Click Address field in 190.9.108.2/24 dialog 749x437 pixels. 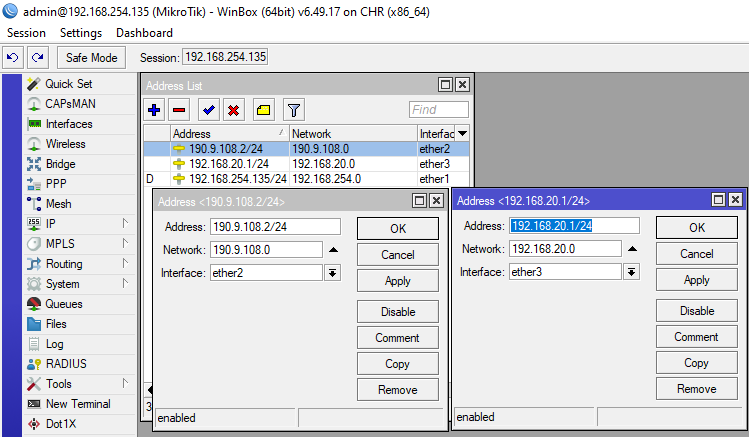pyautogui.click(x=275, y=227)
